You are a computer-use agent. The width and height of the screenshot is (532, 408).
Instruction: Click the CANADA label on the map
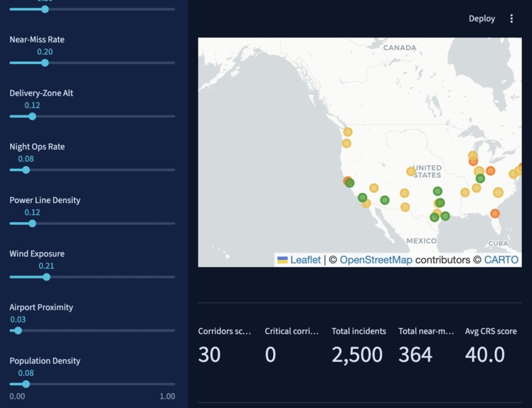400,48
